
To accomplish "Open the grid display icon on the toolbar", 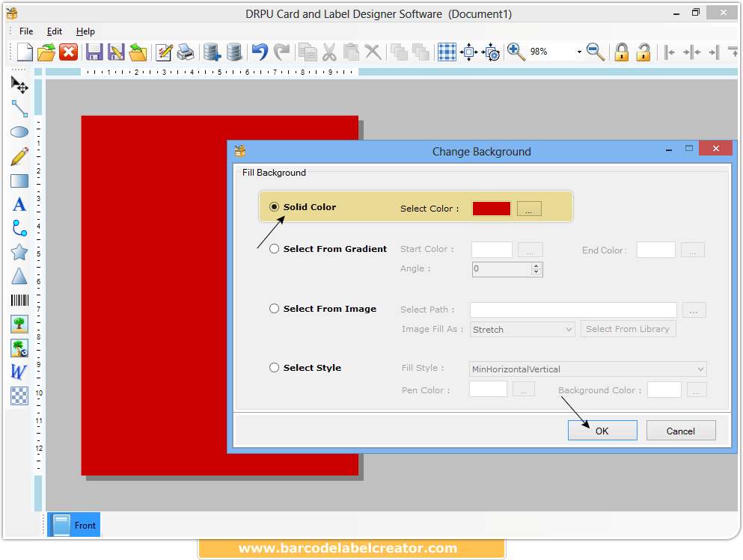I will (447, 52).
